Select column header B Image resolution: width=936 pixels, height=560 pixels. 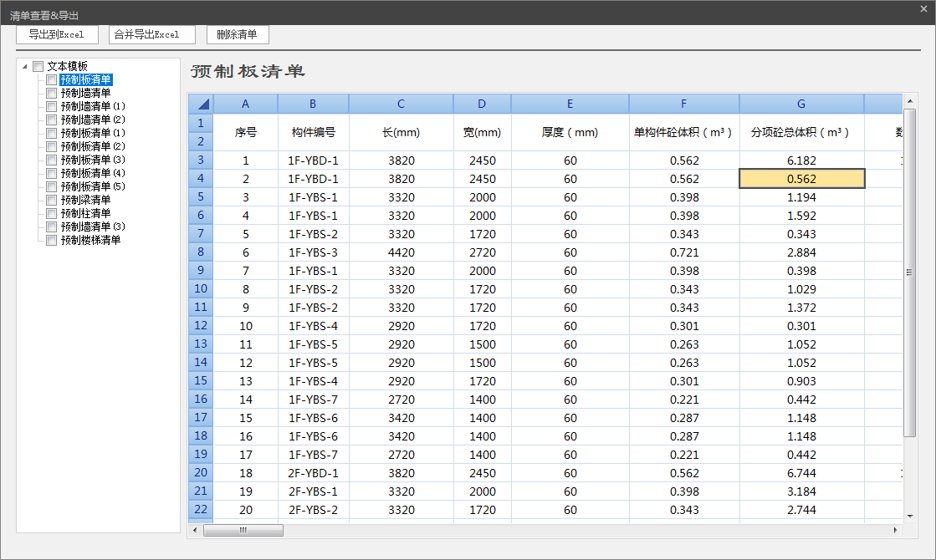click(x=313, y=104)
